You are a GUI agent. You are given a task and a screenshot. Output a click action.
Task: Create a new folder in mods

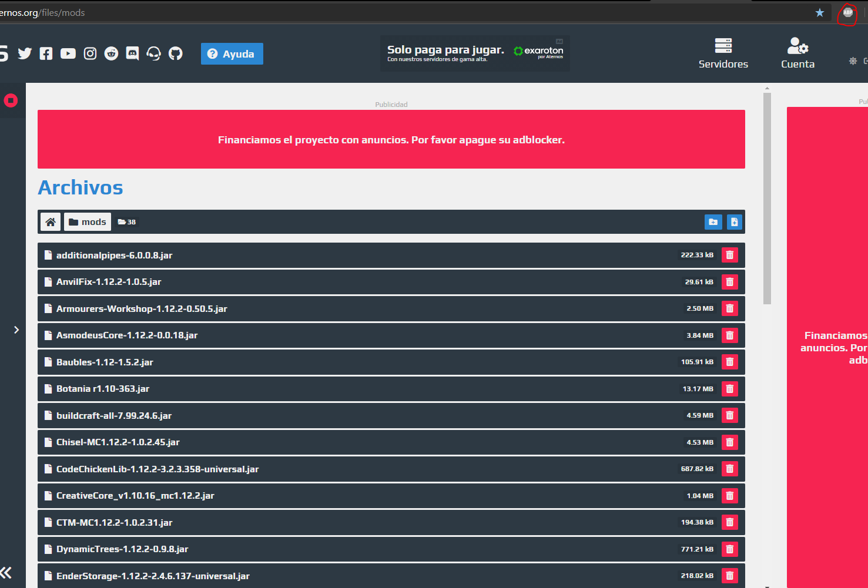coord(713,222)
